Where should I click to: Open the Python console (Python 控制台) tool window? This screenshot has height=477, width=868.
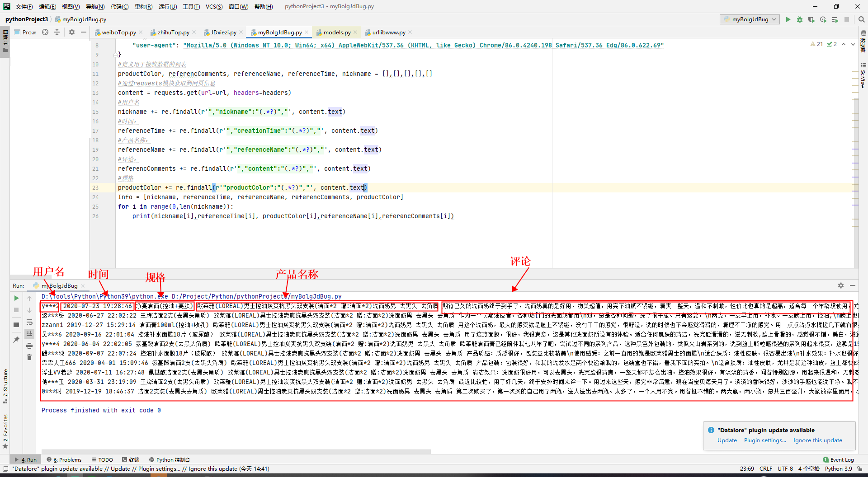pos(170,460)
